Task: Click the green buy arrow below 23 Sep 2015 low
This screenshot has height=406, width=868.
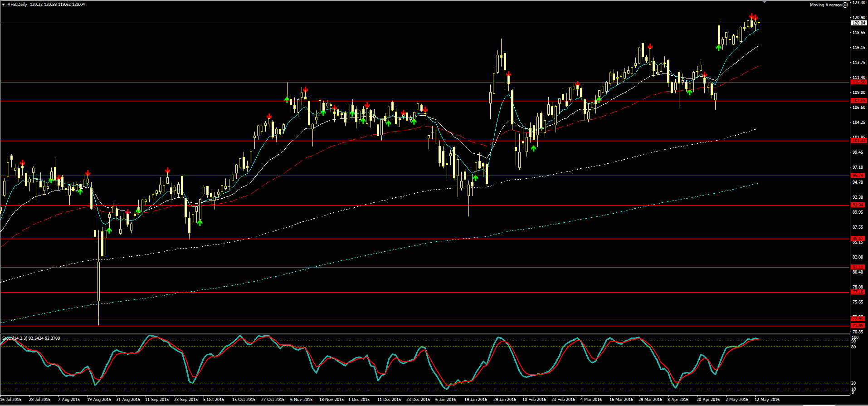Action: click(x=200, y=222)
